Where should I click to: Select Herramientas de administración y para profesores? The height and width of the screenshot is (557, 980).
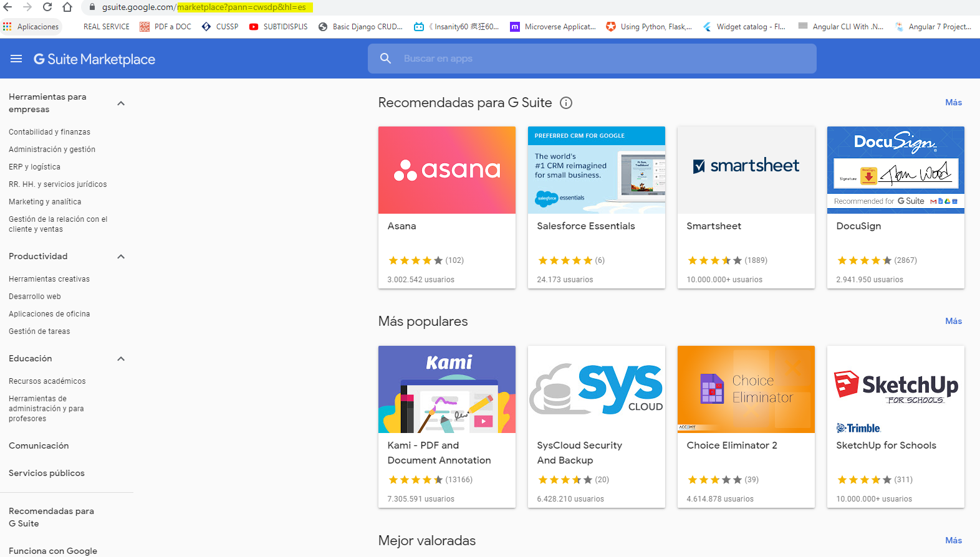tap(46, 409)
